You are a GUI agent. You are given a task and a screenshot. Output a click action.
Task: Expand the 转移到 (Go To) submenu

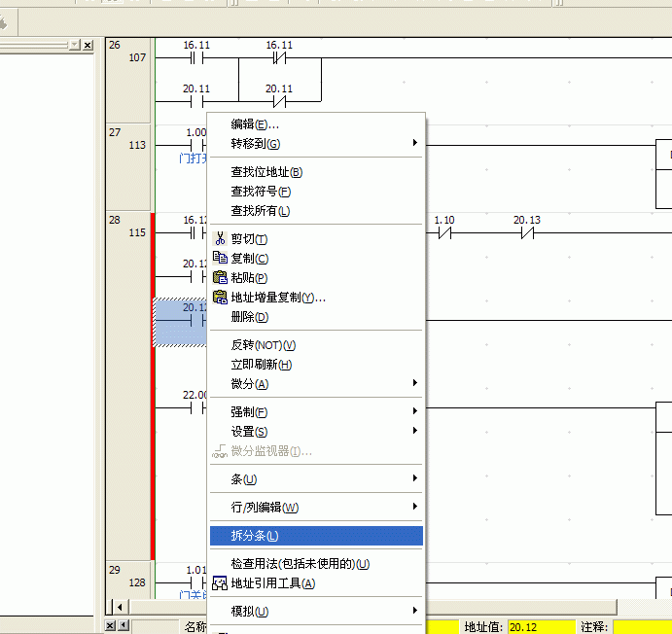(415, 144)
